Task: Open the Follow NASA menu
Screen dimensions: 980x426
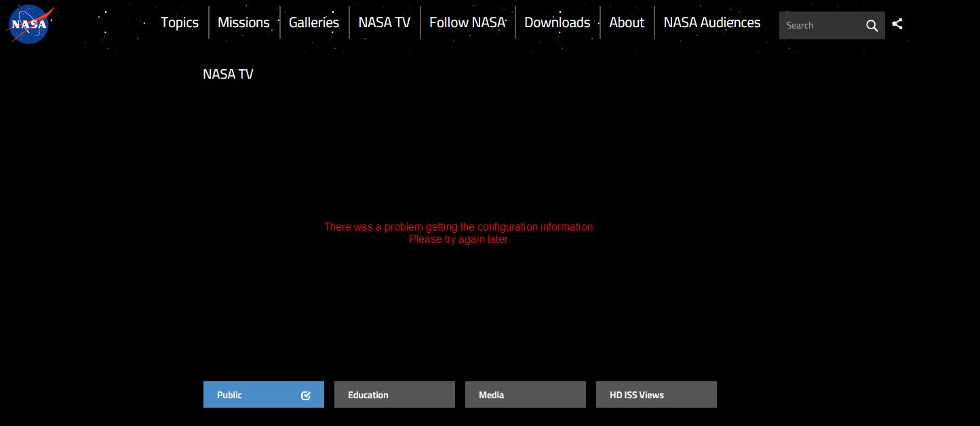Action: [467, 22]
